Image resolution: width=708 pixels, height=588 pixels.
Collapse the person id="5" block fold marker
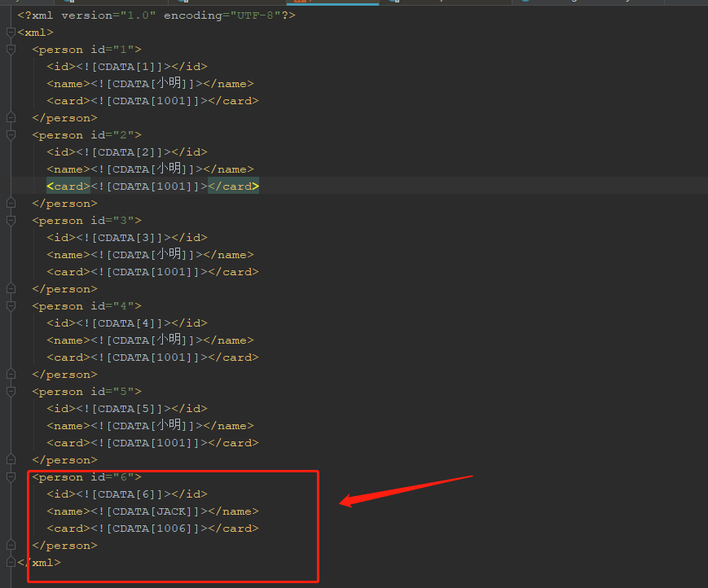tap(11, 392)
